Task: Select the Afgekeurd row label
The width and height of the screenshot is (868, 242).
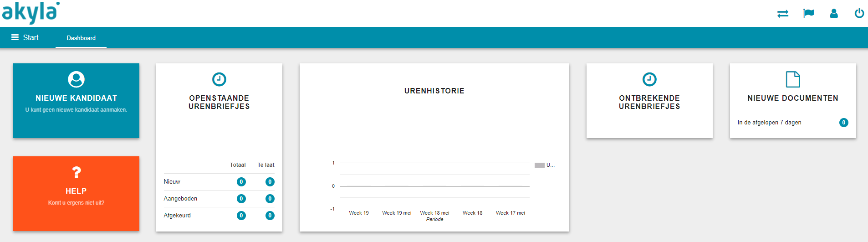Action: (177, 215)
